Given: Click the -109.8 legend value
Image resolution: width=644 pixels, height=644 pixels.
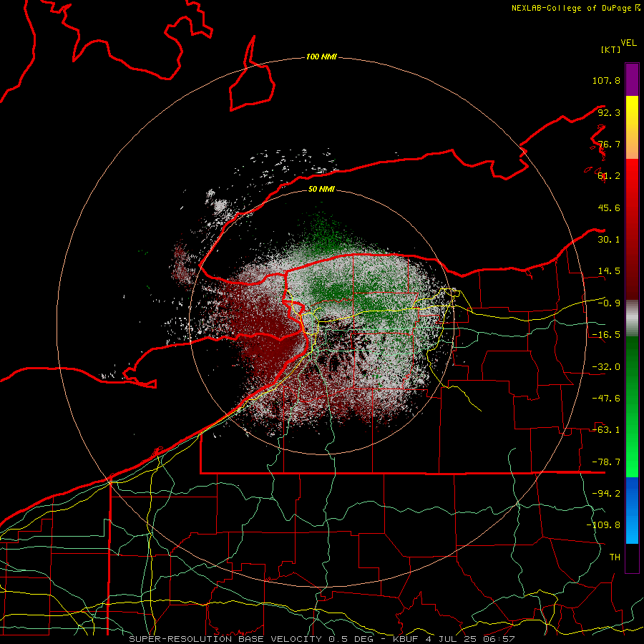Looking at the screenshot, I should click(603, 525).
